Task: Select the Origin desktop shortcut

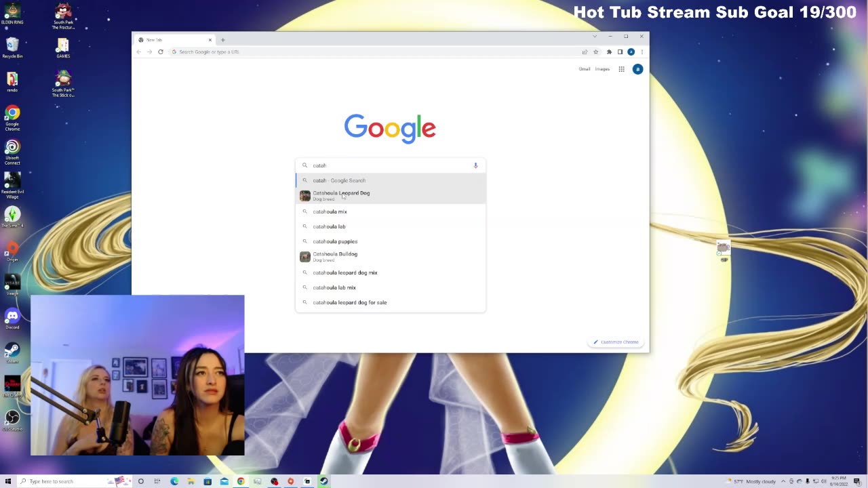Action: [12, 252]
